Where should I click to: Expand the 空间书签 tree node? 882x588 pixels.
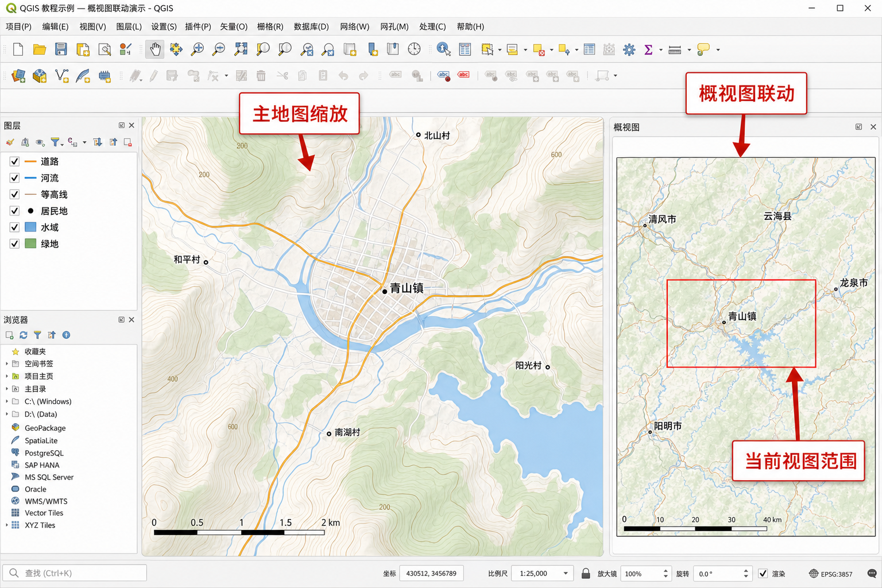(x=7, y=363)
